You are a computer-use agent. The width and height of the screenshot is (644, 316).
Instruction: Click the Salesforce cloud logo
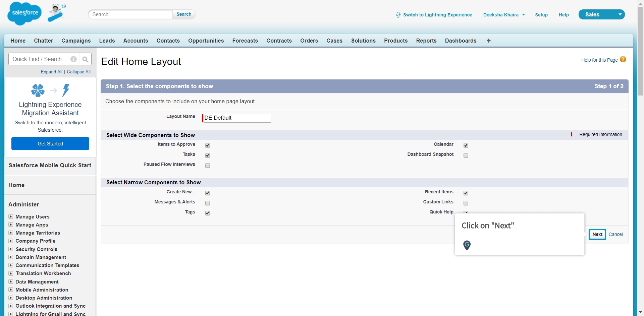pos(24,13)
